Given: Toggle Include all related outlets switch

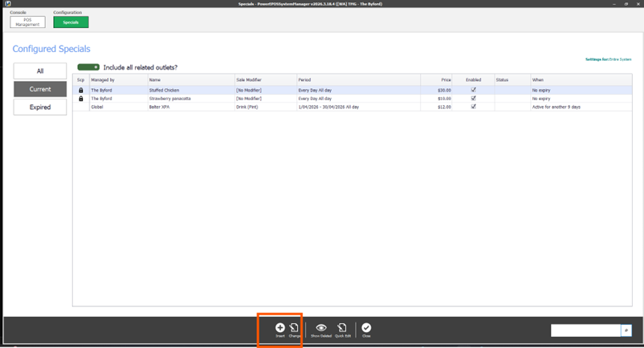Looking at the screenshot, I should click(88, 67).
